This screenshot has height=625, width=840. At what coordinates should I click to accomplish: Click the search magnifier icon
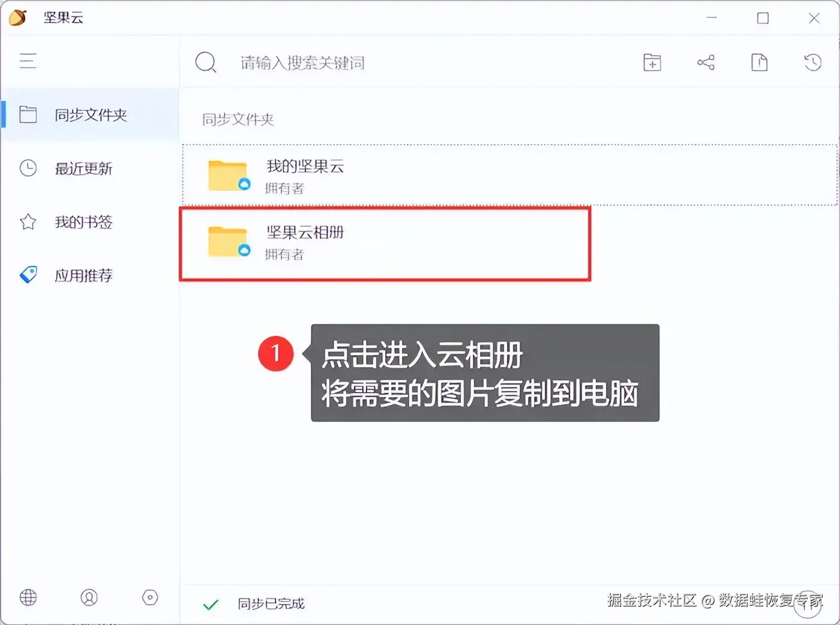[206, 62]
